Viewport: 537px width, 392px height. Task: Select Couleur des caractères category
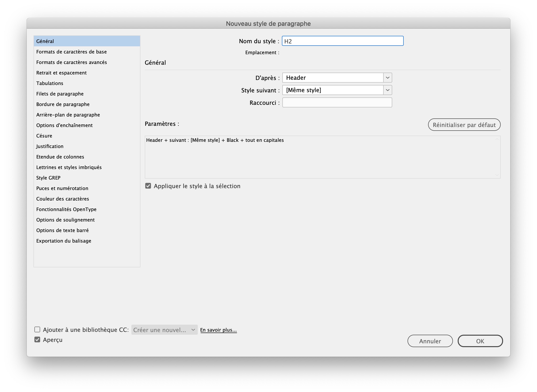coord(63,199)
